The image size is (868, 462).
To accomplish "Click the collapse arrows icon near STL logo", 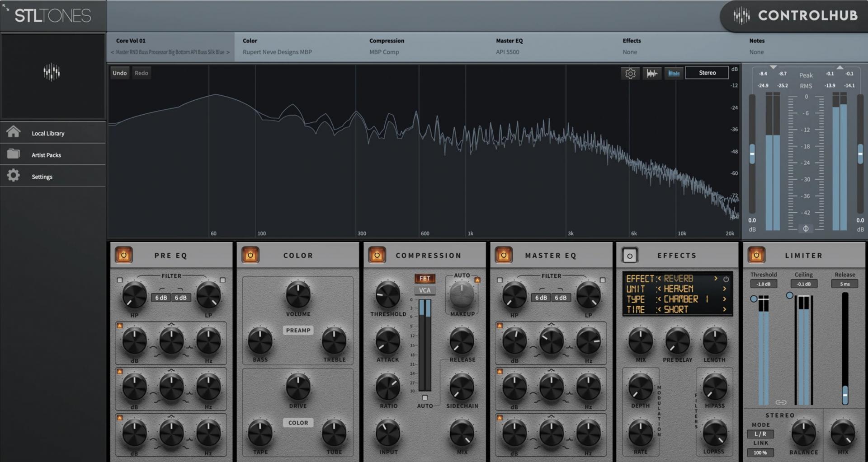I will tap(6, 7).
